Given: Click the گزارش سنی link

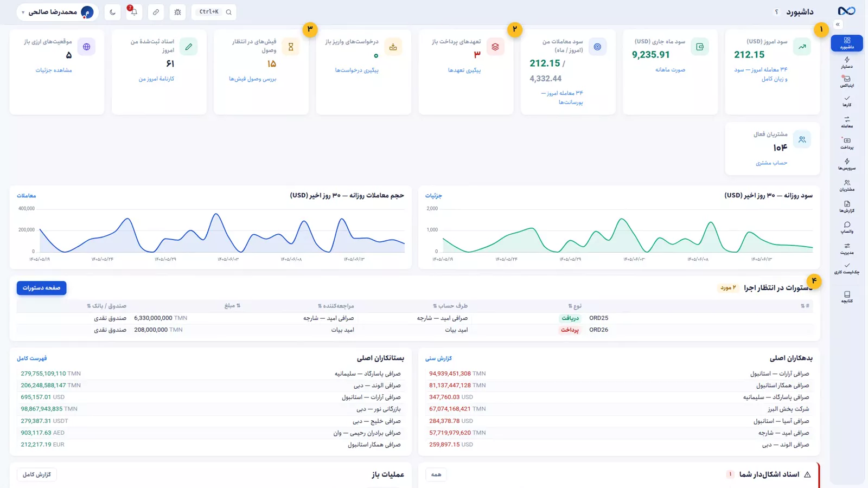Looking at the screenshot, I should (438, 358).
